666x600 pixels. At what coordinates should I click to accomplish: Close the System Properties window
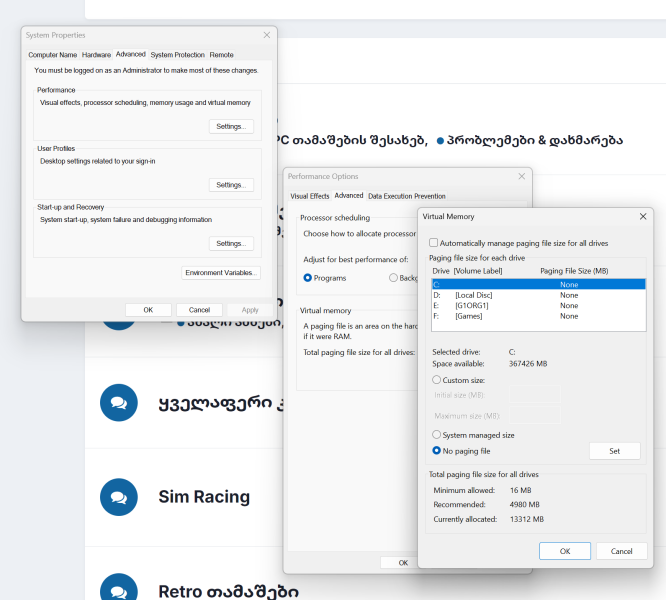tap(266, 35)
